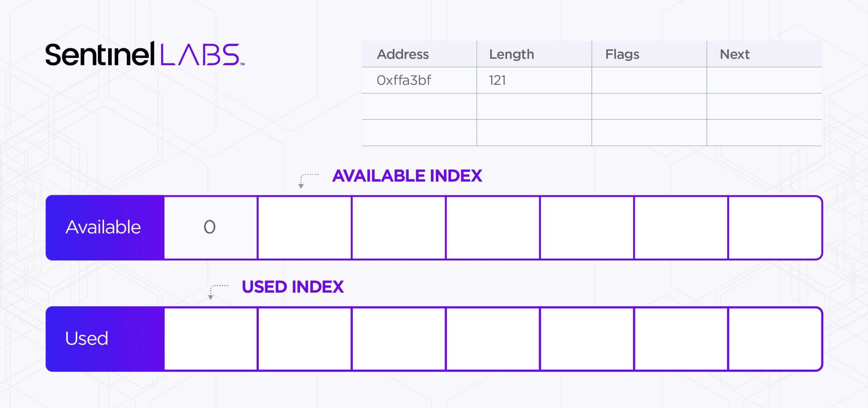868x408 pixels.
Task: Click the second cell of the Available ring
Action: tap(304, 227)
